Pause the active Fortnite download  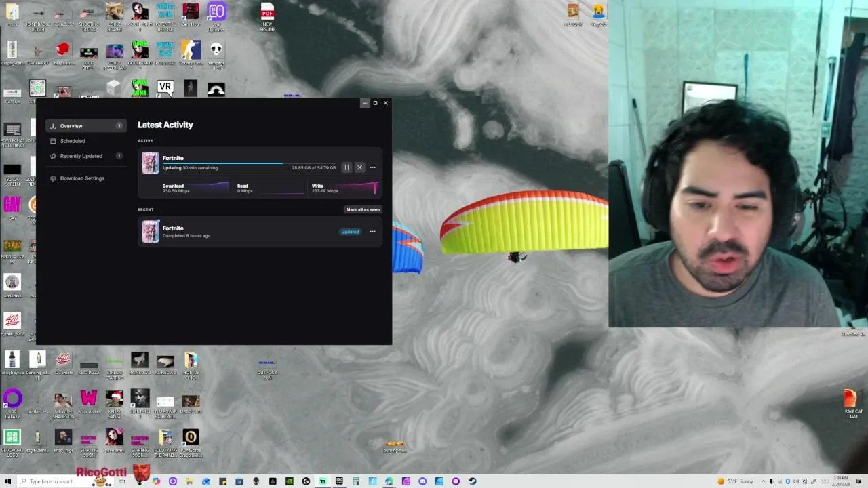[x=347, y=167]
